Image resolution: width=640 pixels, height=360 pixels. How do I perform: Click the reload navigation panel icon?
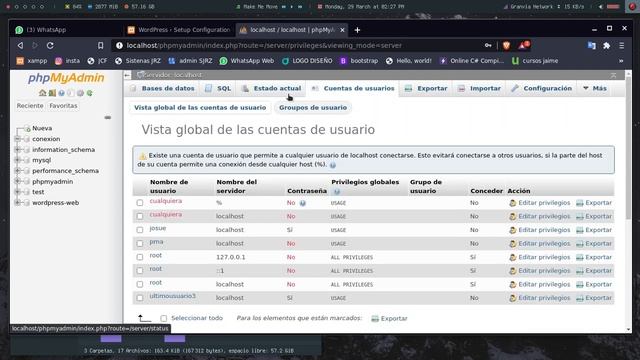click(x=89, y=93)
